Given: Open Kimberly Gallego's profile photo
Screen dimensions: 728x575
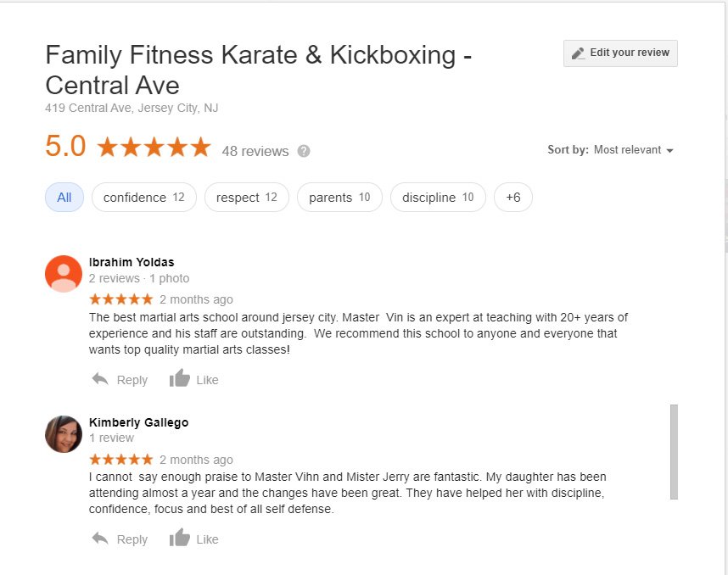Looking at the screenshot, I should click(x=64, y=433).
